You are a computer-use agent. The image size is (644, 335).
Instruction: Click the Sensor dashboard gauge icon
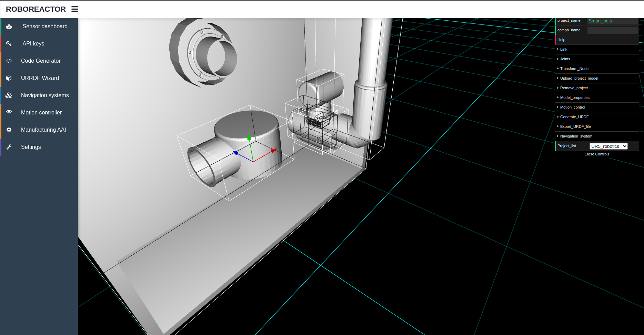click(x=9, y=27)
